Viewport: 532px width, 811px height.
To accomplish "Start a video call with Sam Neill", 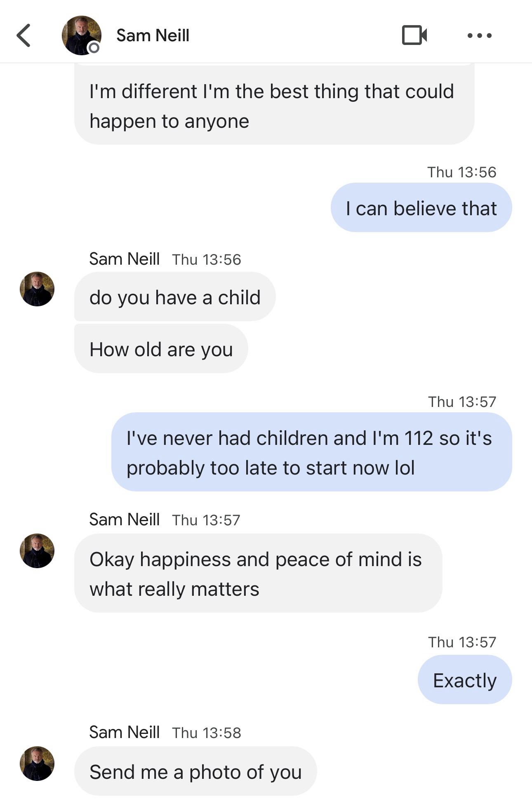I will click(x=414, y=35).
